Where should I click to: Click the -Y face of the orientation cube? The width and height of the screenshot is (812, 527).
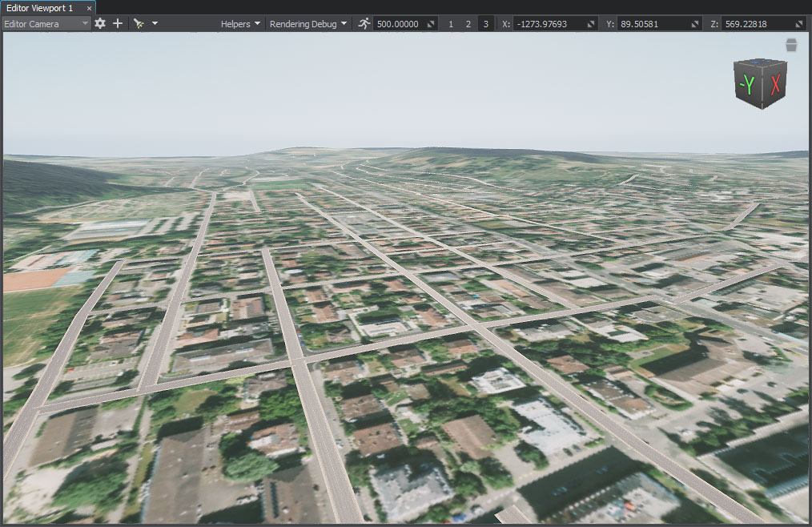(x=748, y=86)
